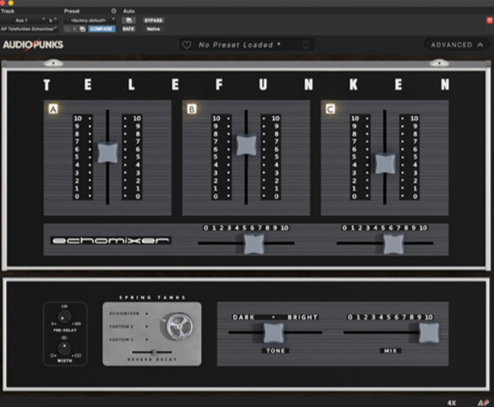Open the No Preset Loaded preset menu

coord(246,45)
